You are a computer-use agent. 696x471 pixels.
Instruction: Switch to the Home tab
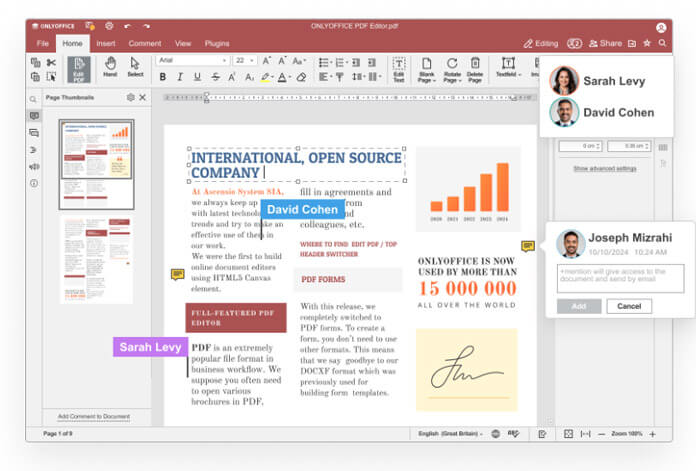click(x=72, y=44)
